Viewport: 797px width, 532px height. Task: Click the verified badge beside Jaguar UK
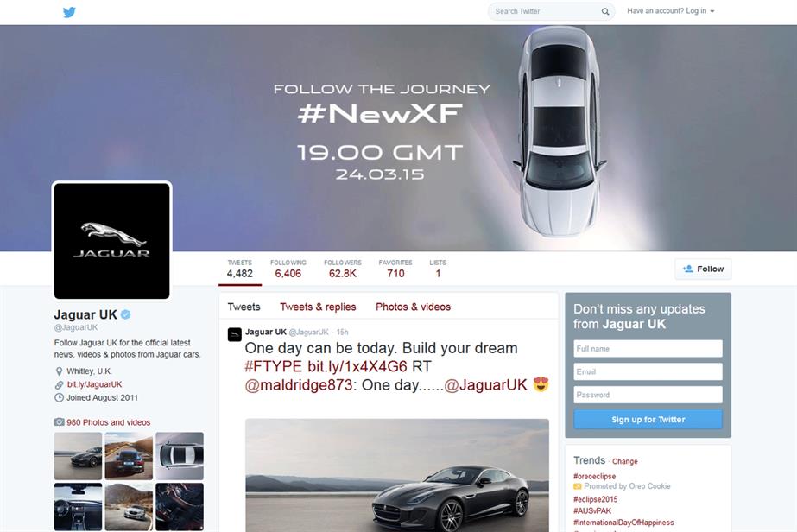[125, 314]
